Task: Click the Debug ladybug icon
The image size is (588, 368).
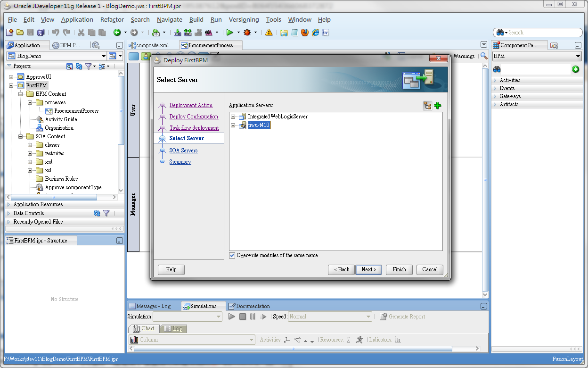Action: pos(247,33)
